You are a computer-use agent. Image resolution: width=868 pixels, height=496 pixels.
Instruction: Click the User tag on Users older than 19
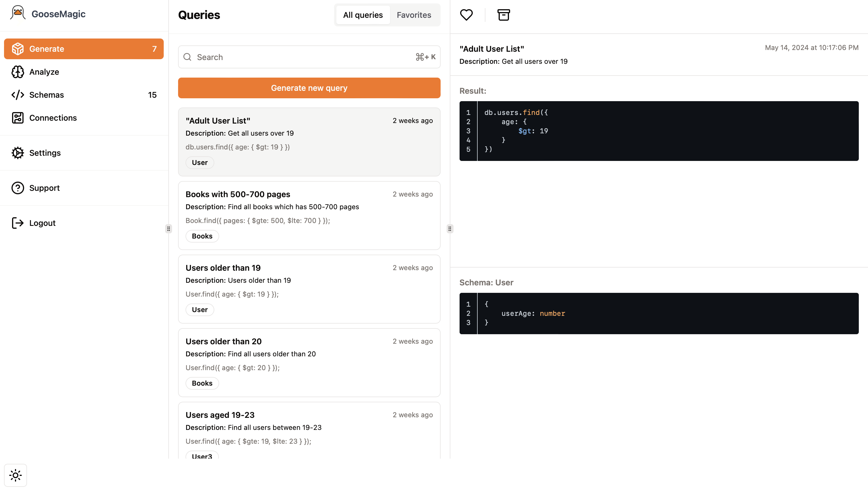coord(199,310)
